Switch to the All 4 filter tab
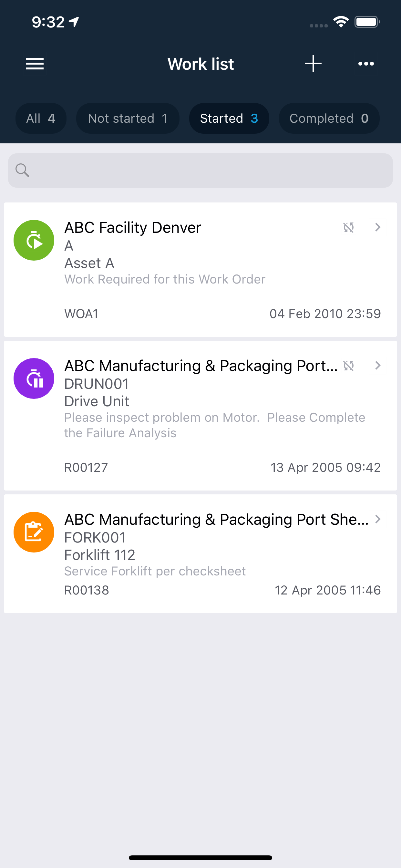Image resolution: width=401 pixels, height=868 pixels. (41, 118)
